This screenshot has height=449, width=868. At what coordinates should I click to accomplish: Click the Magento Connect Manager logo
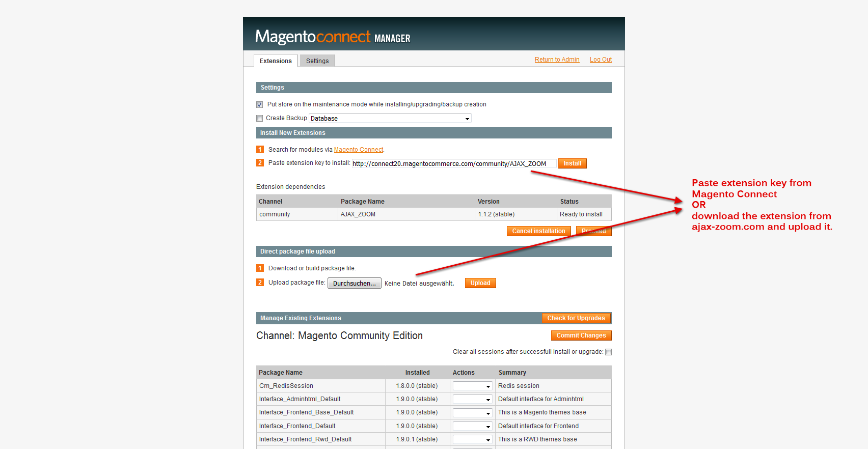pyautogui.click(x=333, y=37)
